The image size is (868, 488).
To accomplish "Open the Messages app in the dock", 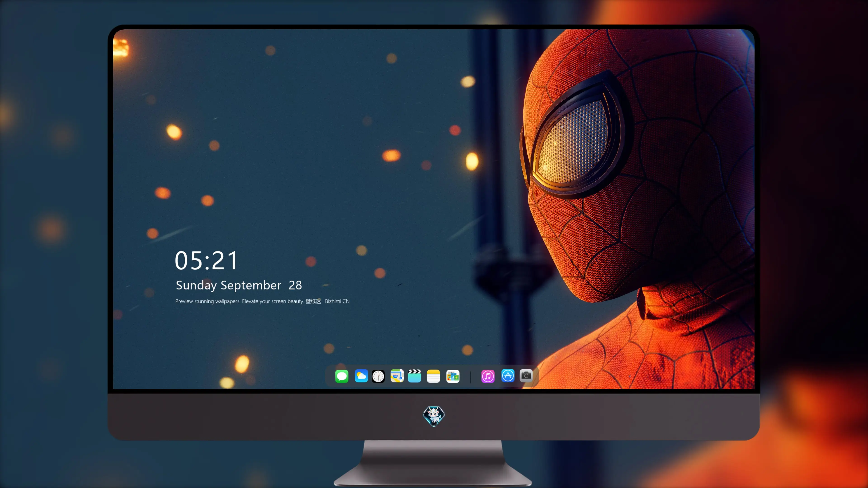I will pyautogui.click(x=342, y=376).
